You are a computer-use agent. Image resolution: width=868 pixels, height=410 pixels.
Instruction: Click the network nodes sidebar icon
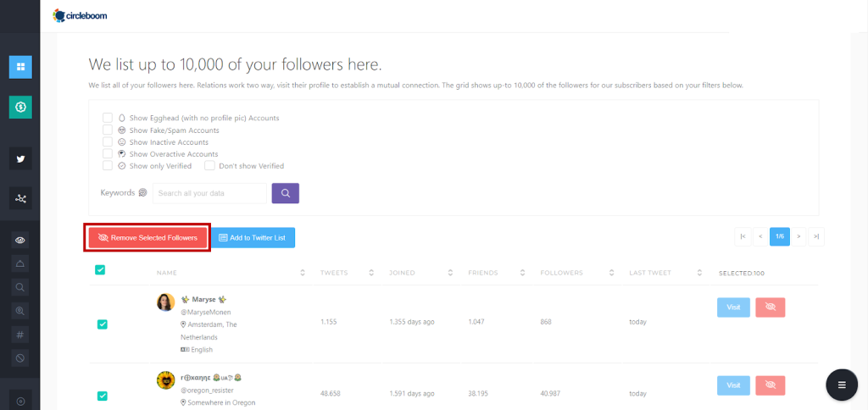tap(20, 198)
